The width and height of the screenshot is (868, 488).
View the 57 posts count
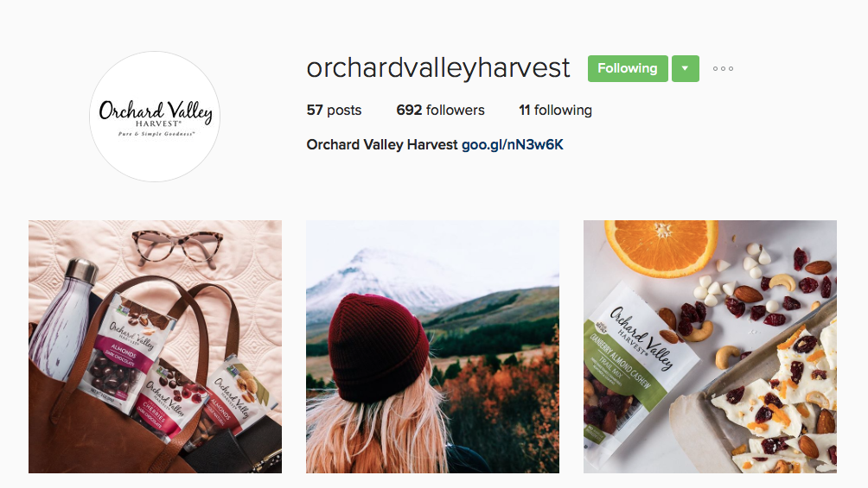pyautogui.click(x=334, y=110)
